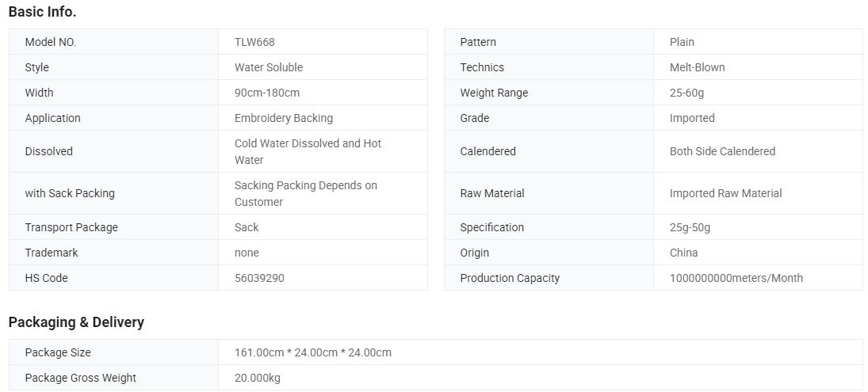Viewport: 868px width, 392px height.
Task: Select the Origin value China
Action: coord(683,253)
